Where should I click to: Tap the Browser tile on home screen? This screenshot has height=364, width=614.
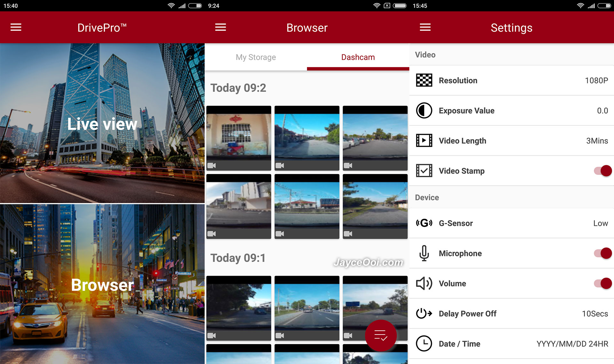point(102,284)
